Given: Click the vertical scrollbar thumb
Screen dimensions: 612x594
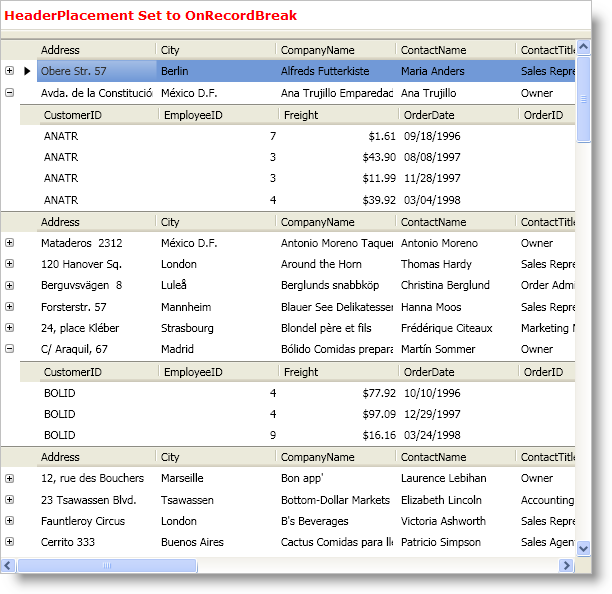Looking at the screenshot, I should click(x=584, y=100).
